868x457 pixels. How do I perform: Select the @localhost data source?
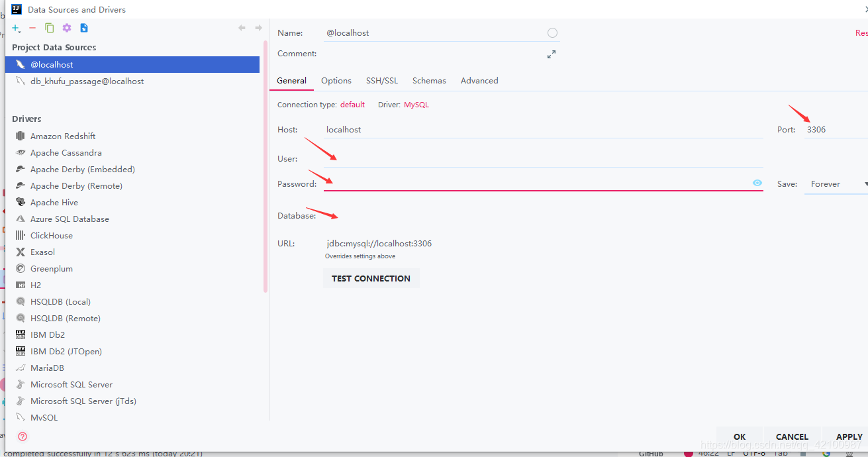pos(132,65)
